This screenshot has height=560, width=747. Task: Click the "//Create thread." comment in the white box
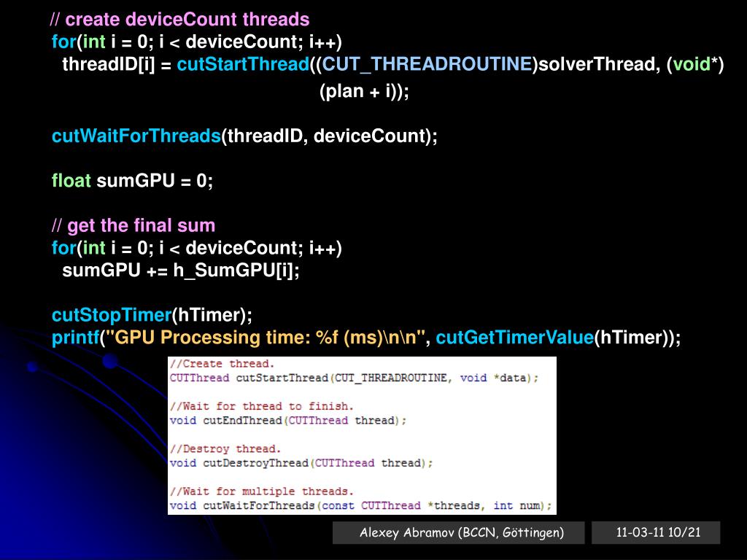click(x=222, y=364)
